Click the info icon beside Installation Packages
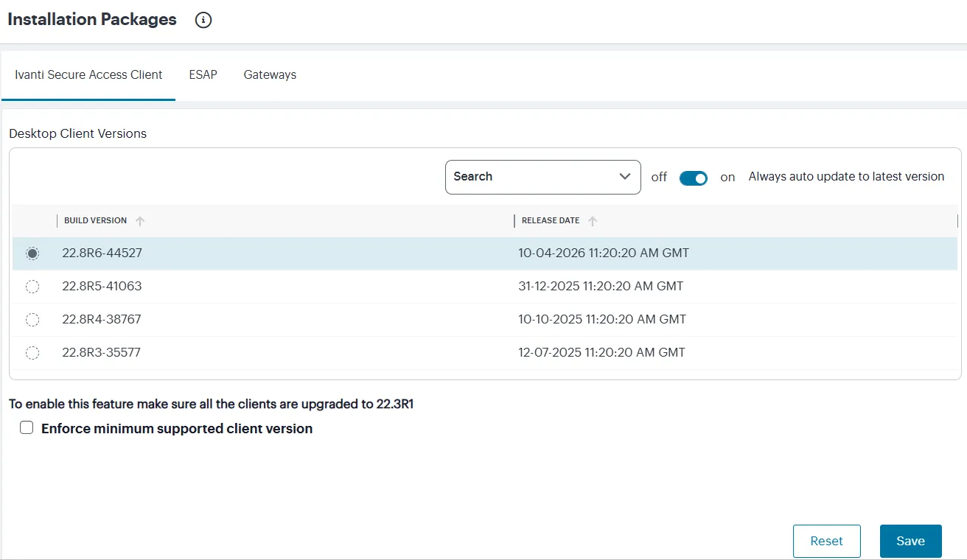 [203, 21]
